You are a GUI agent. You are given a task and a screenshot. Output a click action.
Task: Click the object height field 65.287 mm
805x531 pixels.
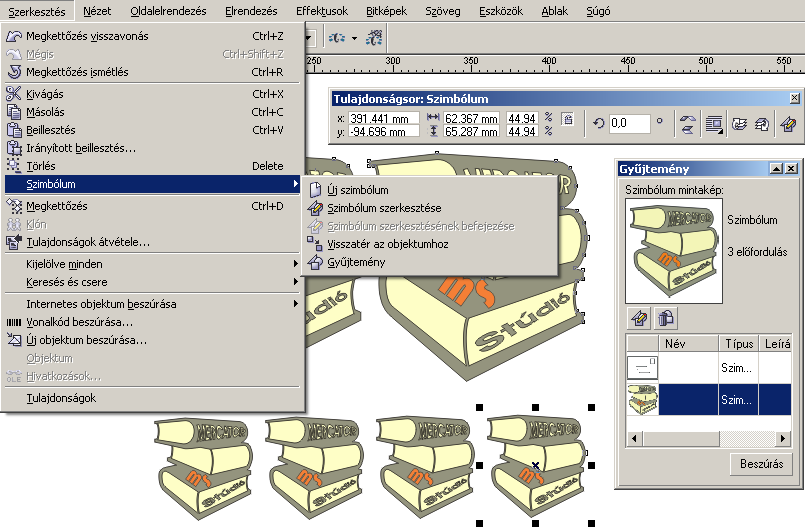click(471, 132)
